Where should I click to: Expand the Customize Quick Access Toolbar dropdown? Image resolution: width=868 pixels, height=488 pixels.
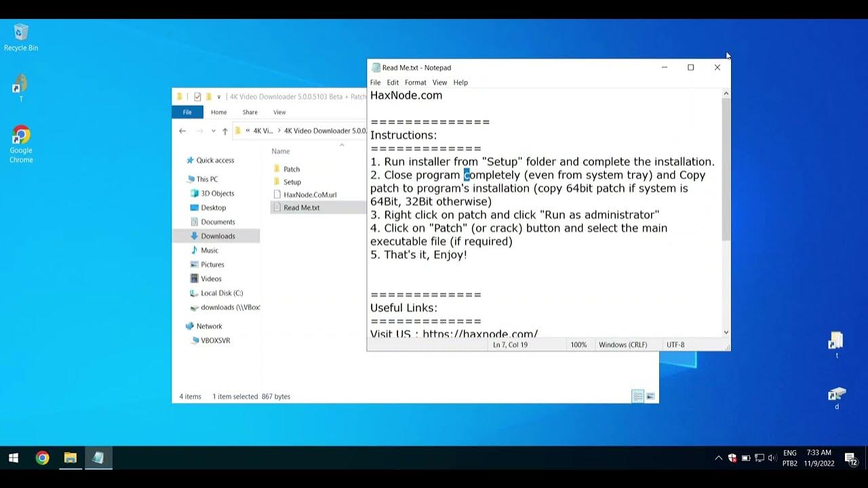coord(219,97)
